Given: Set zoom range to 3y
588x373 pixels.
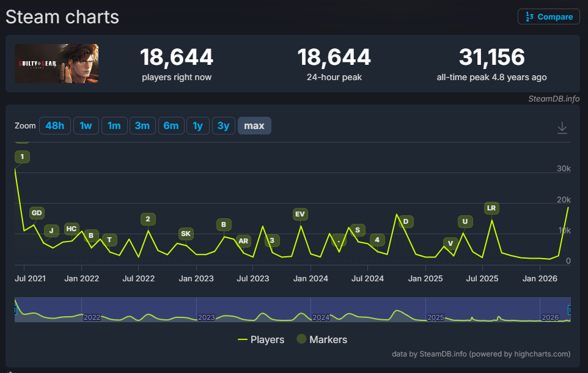Looking at the screenshot, I should pos(224,126).
